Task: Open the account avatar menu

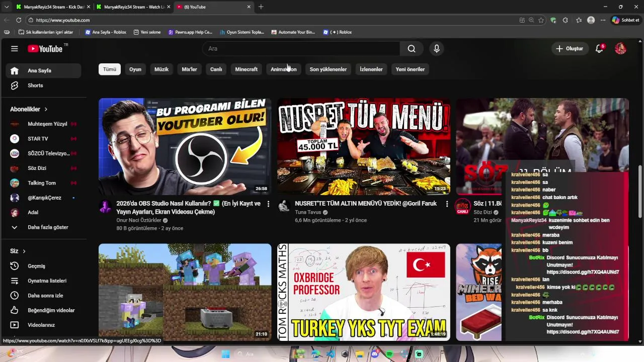Action: tap(620, 49)
